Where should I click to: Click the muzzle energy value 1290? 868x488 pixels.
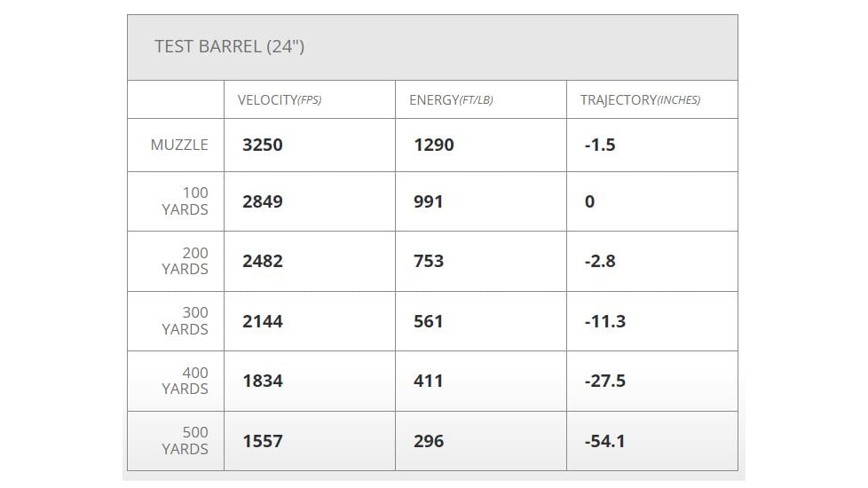pyautogui.click(x=434, y=145)
